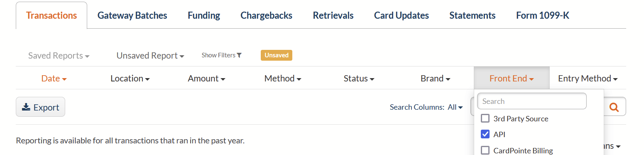Open the Saved Reports dropdown

coord(59,56)
